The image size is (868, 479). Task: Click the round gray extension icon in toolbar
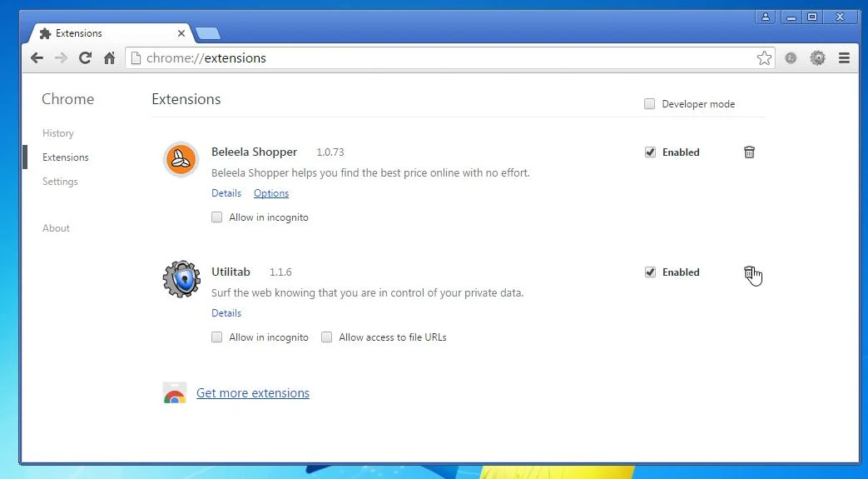[791, 57]
